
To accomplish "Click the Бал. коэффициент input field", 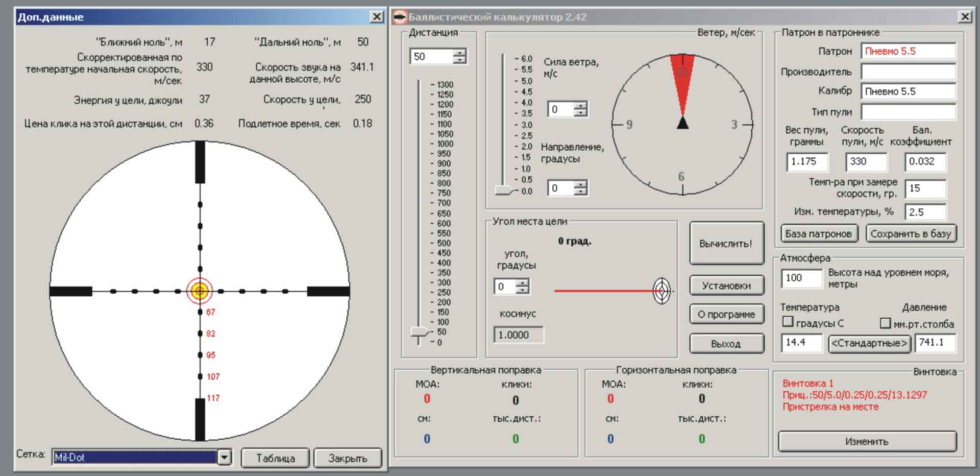I will 925,161.
